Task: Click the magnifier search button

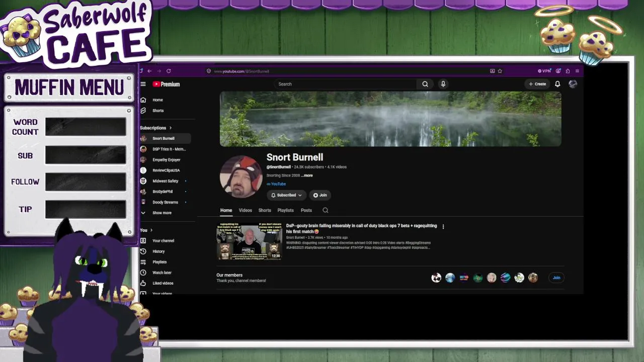Action: (425, 84)
